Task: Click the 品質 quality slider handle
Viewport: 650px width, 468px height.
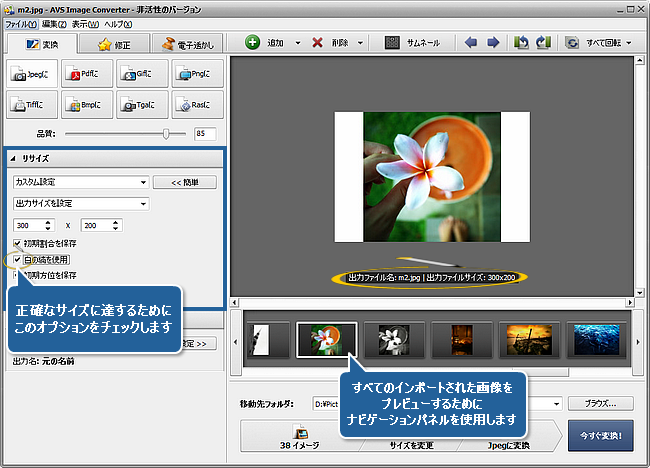Action: 164,133
